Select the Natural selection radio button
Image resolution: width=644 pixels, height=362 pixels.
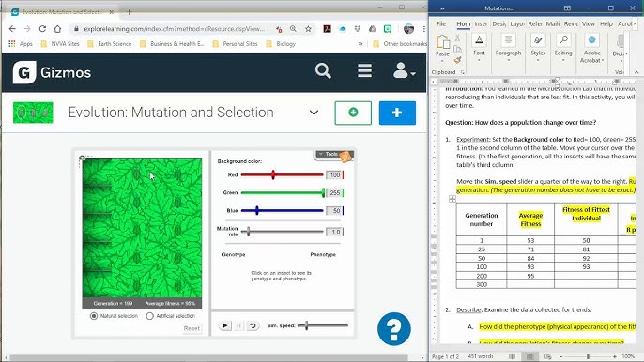tap(94, 316)
